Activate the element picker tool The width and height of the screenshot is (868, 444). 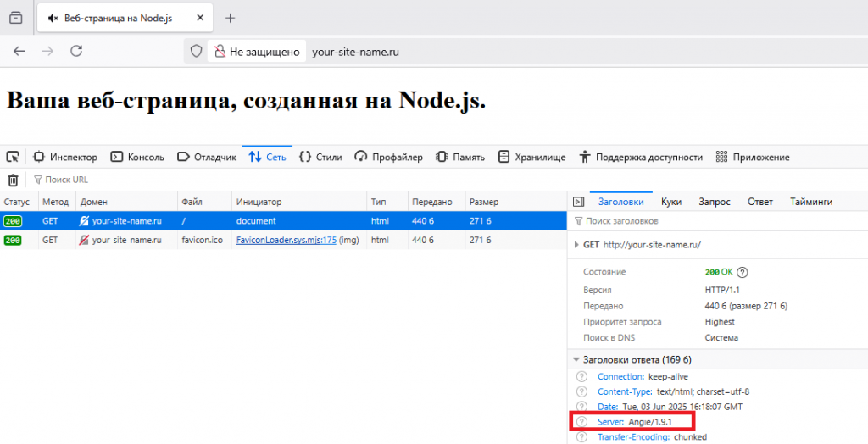[13, 158]
